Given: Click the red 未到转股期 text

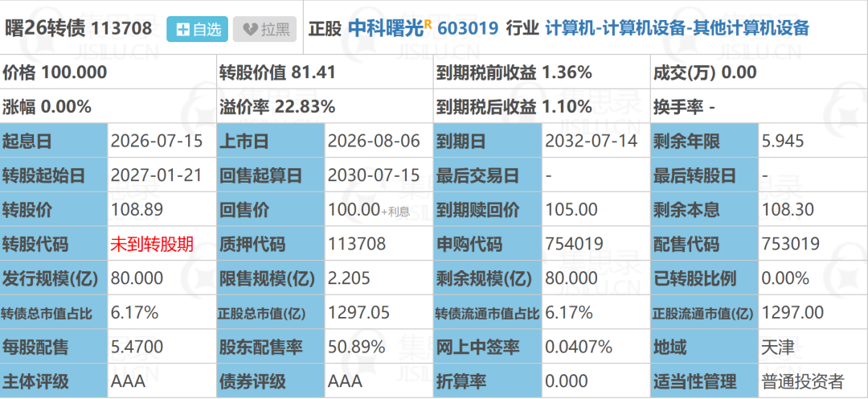Looking at the screenshot, I should point(152,245).
